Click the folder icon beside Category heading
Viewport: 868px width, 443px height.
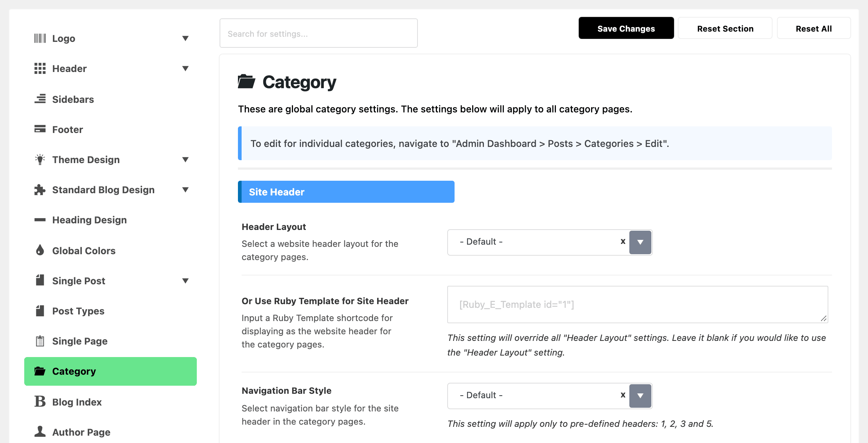click(x=246, y=81)
